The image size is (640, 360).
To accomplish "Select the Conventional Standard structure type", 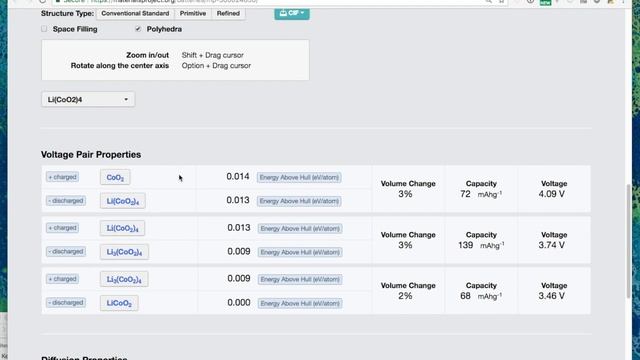I will coord(135,13).
